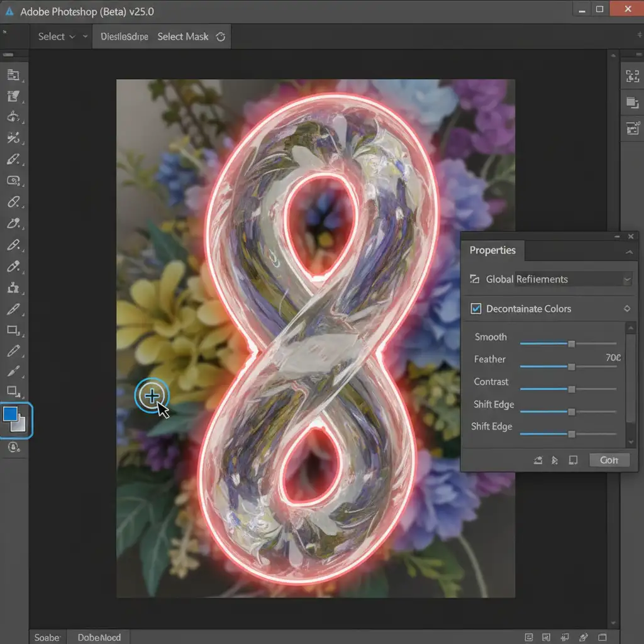Click the topmost tool in the left toolbar
The height and width of the screenshot is (644, 644).
point(14,75)
